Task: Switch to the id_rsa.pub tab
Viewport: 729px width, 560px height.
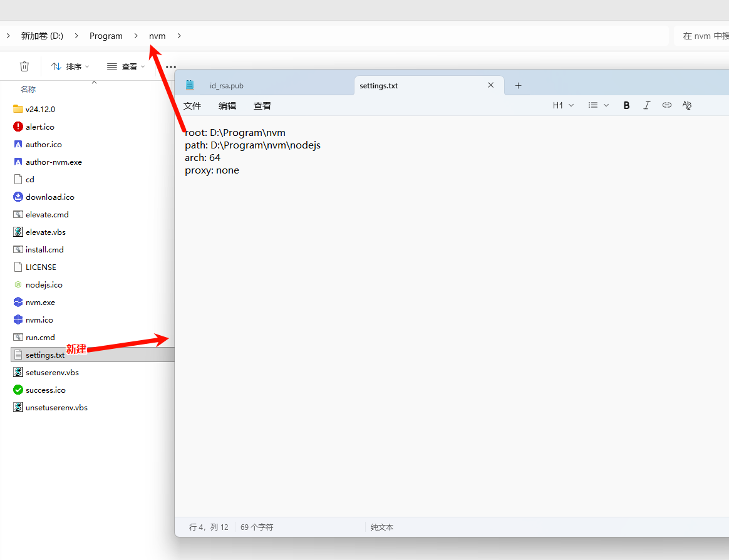Action: point(226,86)
